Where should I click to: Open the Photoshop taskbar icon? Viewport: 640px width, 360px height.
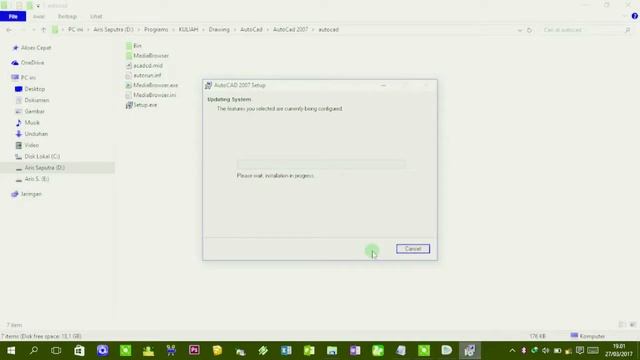click(194, 350)
